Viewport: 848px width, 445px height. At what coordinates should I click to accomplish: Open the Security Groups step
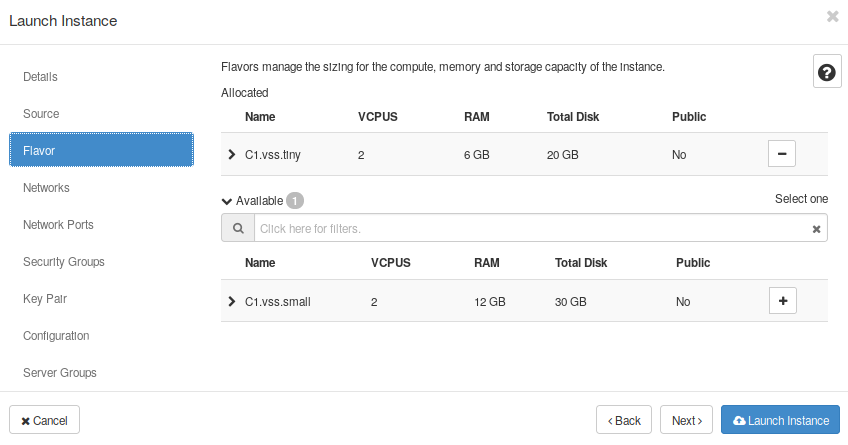(x=64, y=262)
